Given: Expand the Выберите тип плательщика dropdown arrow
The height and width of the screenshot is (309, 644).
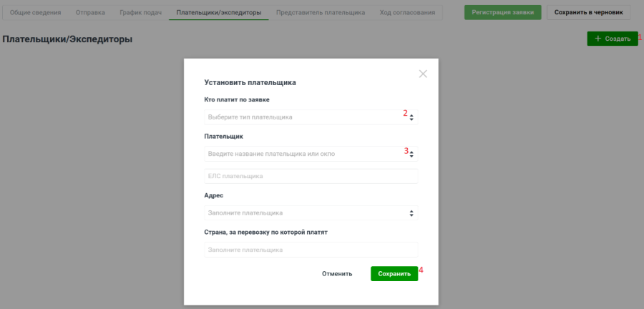Looking at the screenshot, I should 411,117.
